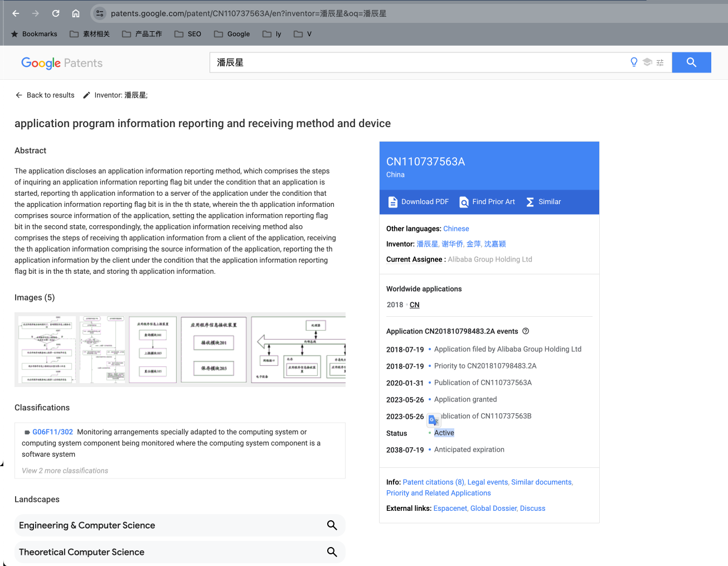Open the Bookmarks star item

click(34, 34)
